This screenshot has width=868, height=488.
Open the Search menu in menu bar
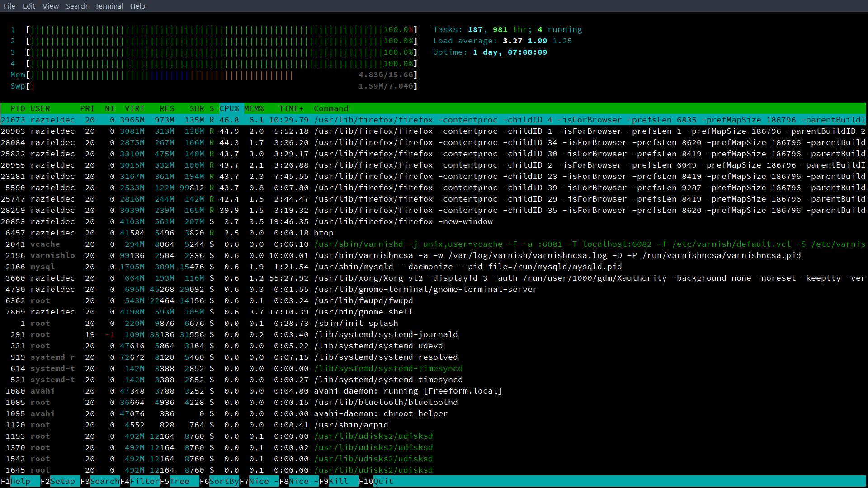pos(76,6)
